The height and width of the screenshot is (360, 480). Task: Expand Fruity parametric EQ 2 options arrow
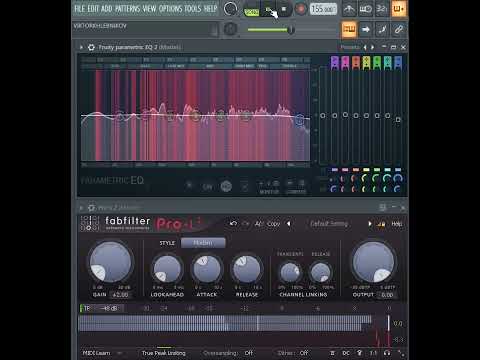coord(81,47)
